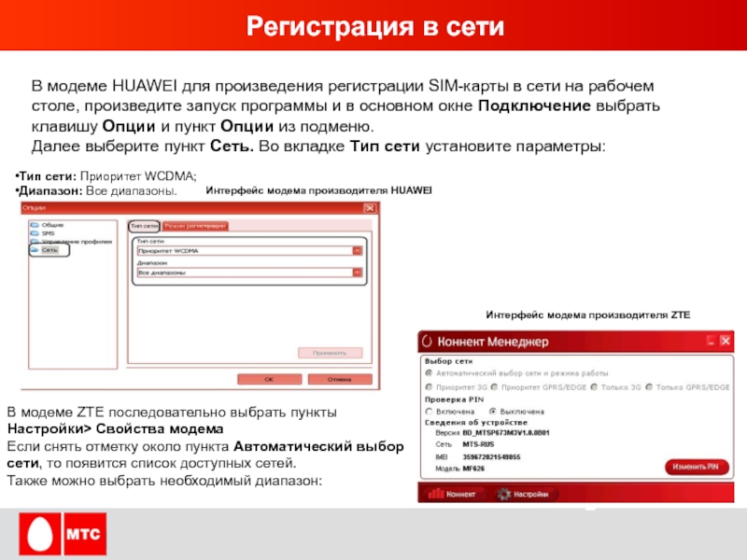This screenshot has width=747, height=560.
Task: Click the IMEI value 359672021549855
Action: 491,457
